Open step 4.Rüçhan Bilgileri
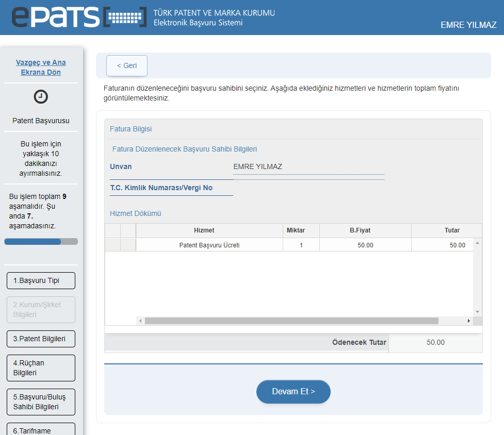The width and height of the screenshot is (504, 435). coord(41,368)
